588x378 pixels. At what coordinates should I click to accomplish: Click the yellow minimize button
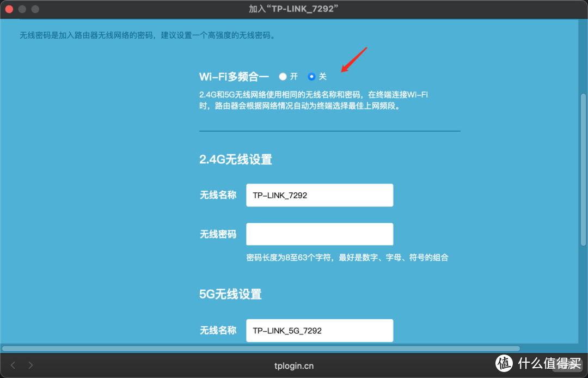click(x=22, y=9)
